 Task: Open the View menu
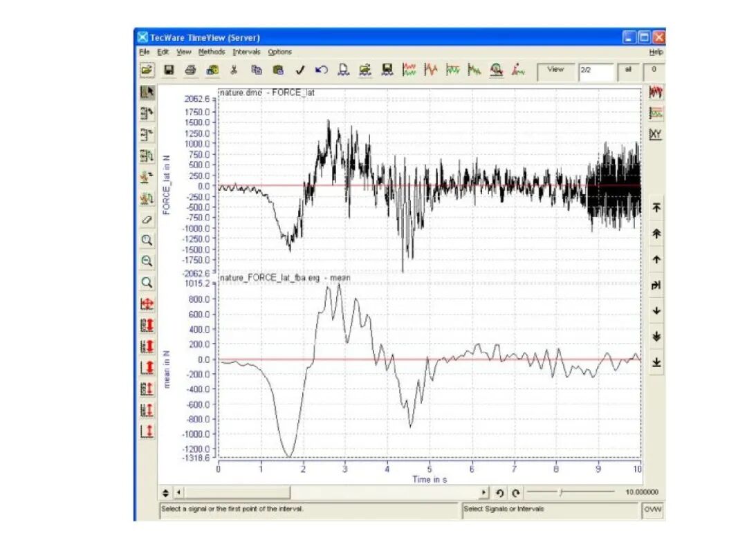point(183,52)
